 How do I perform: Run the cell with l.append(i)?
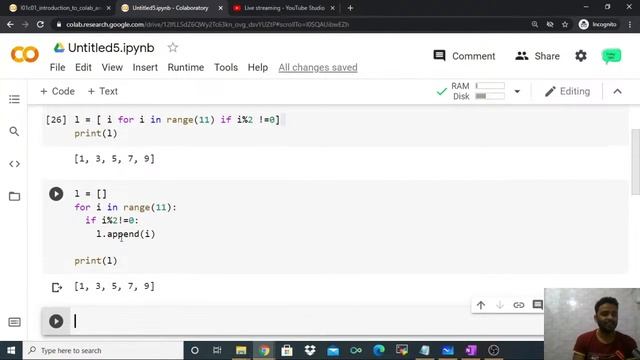pyautogui.click(x=56, y=194)
